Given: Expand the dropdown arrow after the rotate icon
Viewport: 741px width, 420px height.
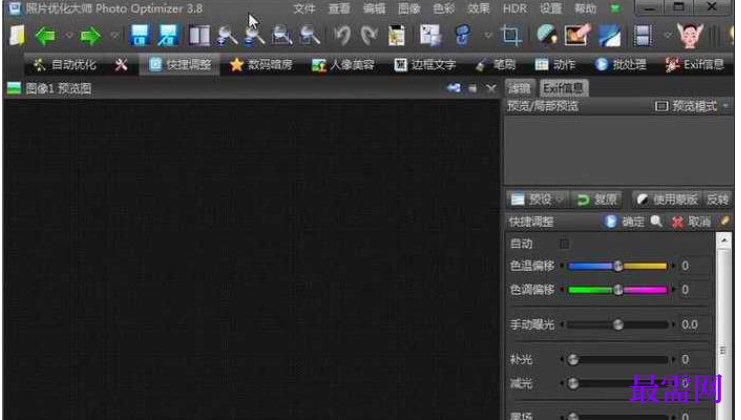Looking at the screenshot, I should coord(488,35).
